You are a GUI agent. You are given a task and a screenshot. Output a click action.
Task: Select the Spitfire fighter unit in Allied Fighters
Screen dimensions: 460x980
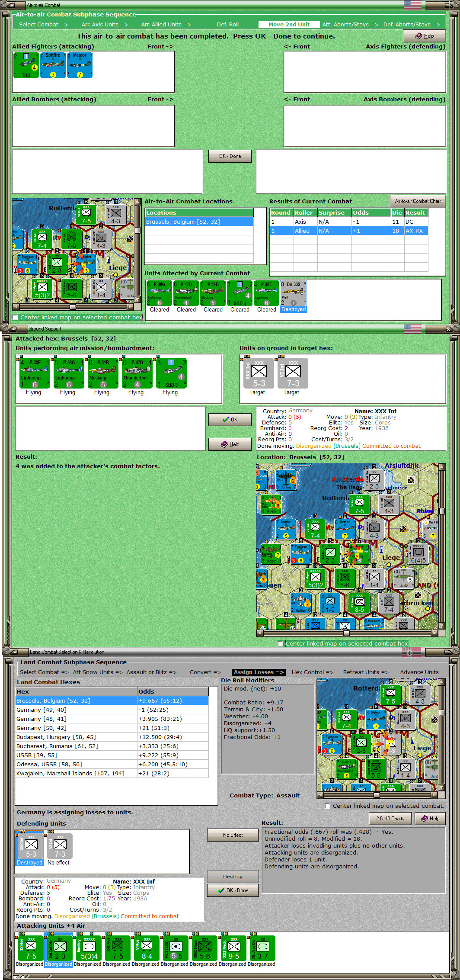(x=53, y=65)
